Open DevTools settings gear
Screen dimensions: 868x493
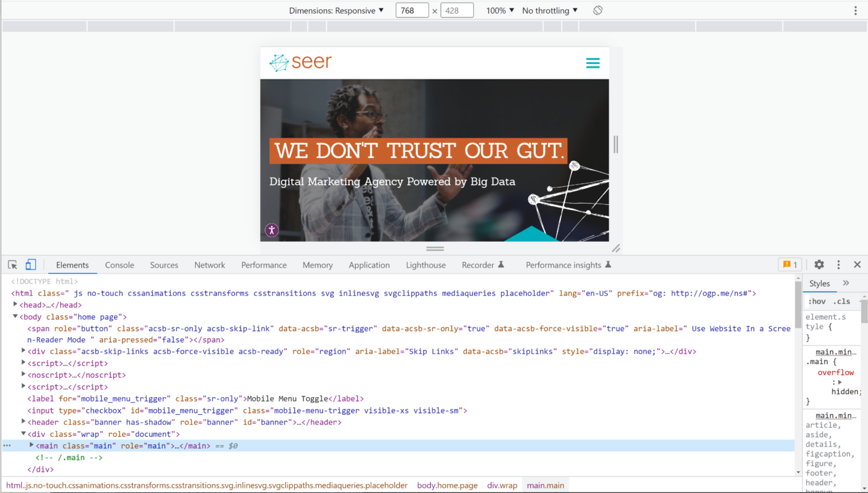pyautogui.click(x=819, y=265)
